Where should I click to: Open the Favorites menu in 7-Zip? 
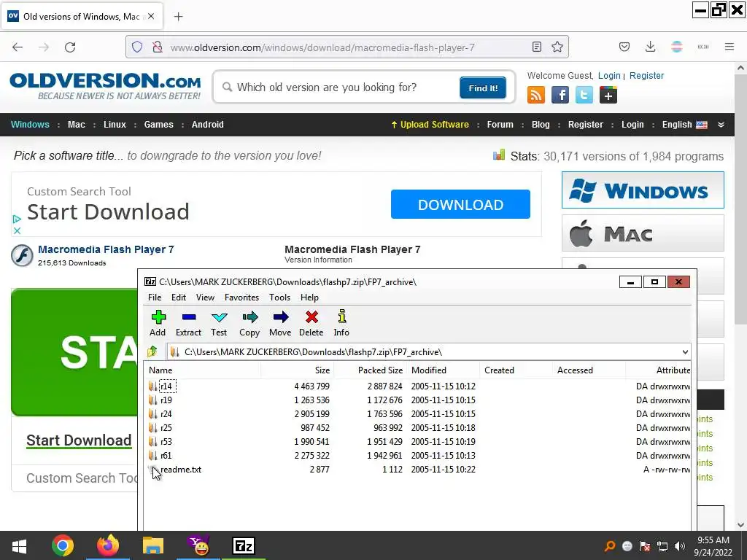tap(242, 297)
